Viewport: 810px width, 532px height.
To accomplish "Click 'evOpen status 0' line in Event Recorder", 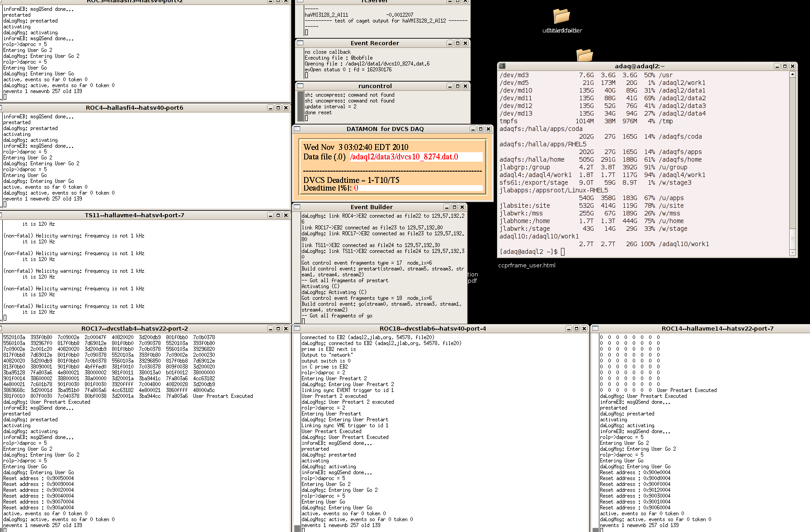I will coord(348,70).
